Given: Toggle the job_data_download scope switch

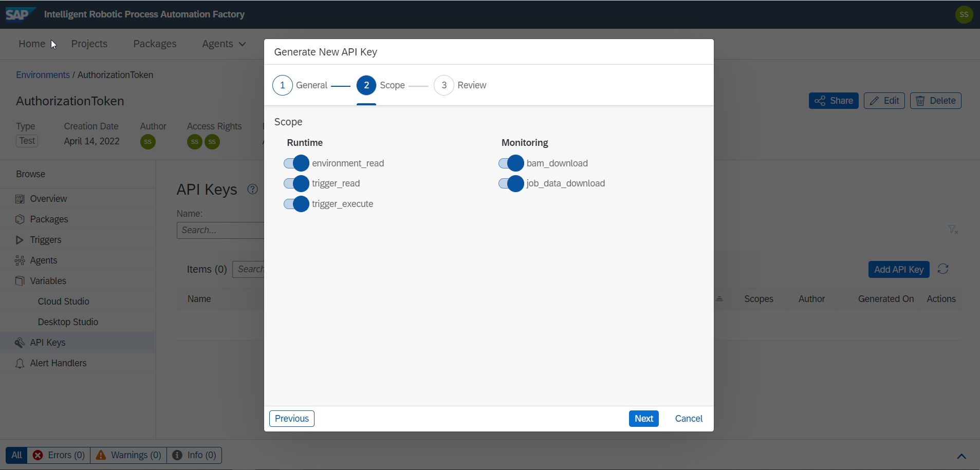Looking at the screenshot, I should coord(511,183).
